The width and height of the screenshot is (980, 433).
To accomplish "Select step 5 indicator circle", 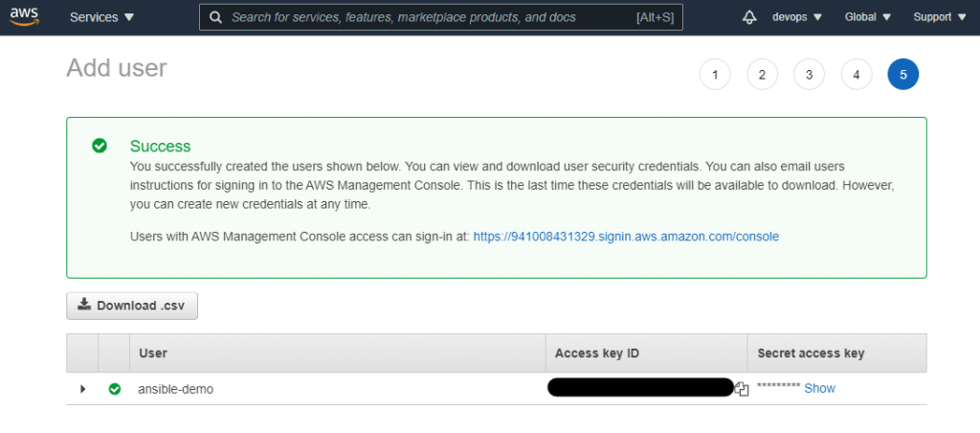I will [x=903, y=75].
